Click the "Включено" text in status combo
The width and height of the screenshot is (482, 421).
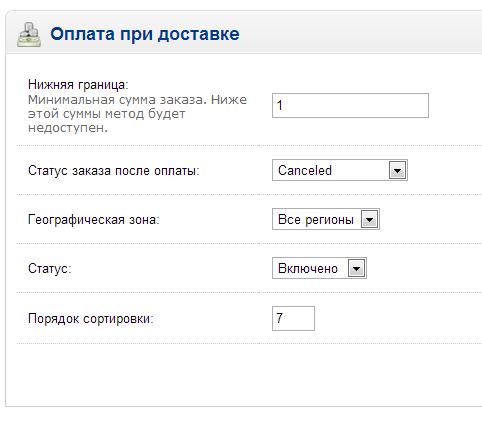308,268
